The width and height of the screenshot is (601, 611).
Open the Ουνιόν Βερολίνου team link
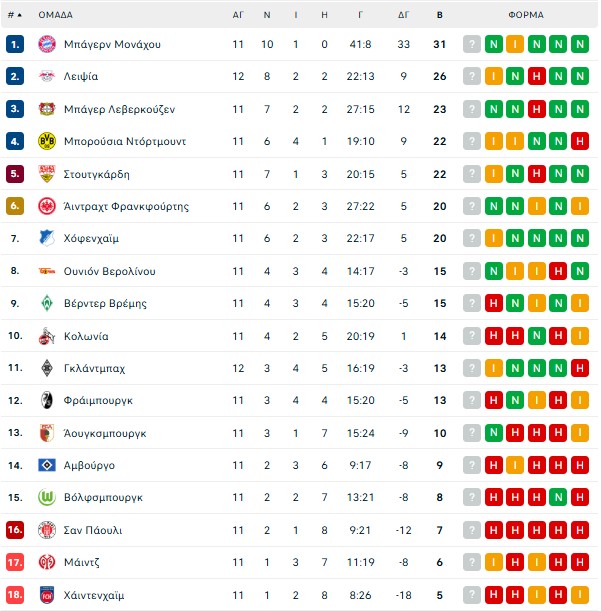coord(112,271)
